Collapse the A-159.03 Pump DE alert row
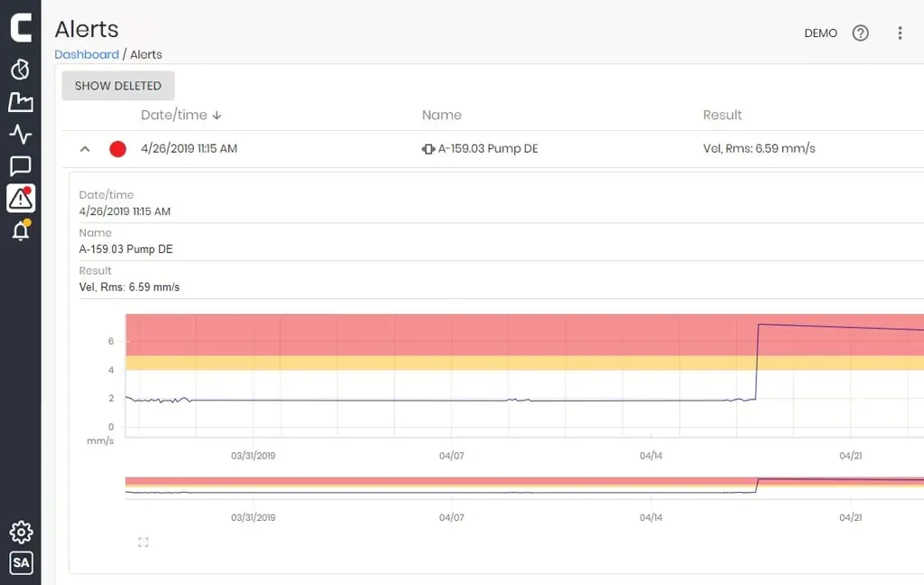The width and height of the screenshot is (924, 585). coord(85,149)
